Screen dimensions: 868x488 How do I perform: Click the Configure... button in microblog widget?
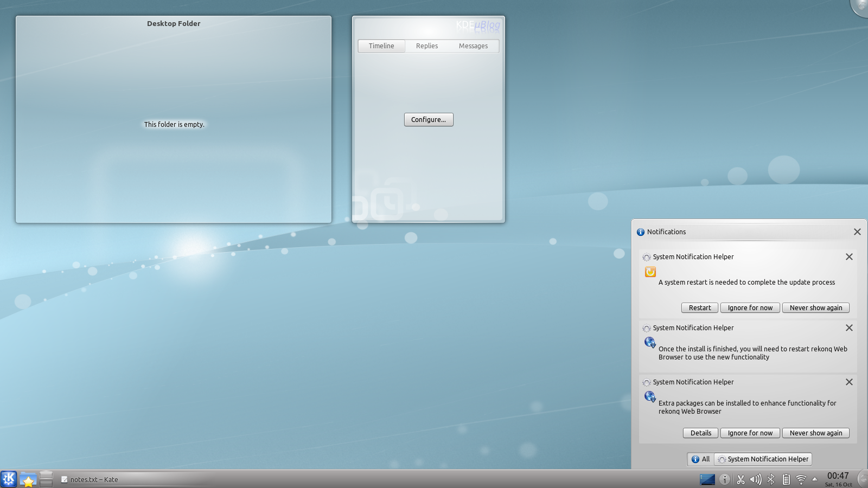click(x=429, y=120)
